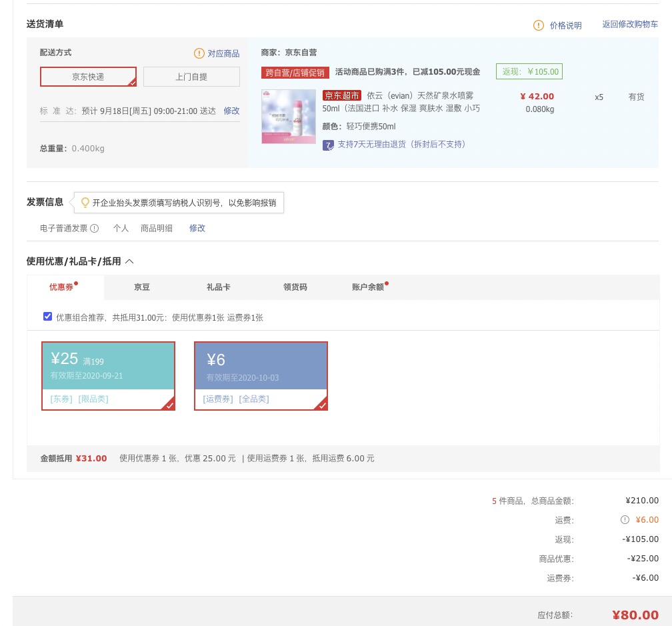Uncheck the 优惠组合推荐 checkbox
672x626 pixels.
click(x=47, y=317)
